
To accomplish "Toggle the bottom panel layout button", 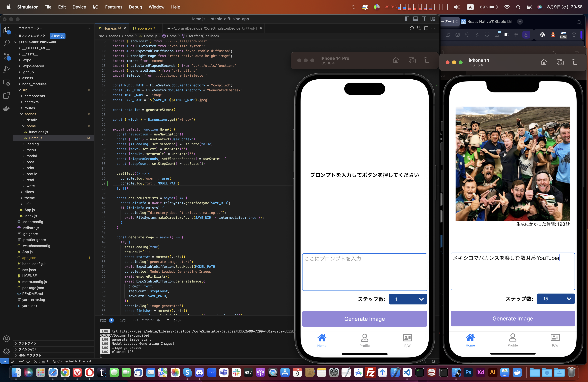I will (416, 19).
